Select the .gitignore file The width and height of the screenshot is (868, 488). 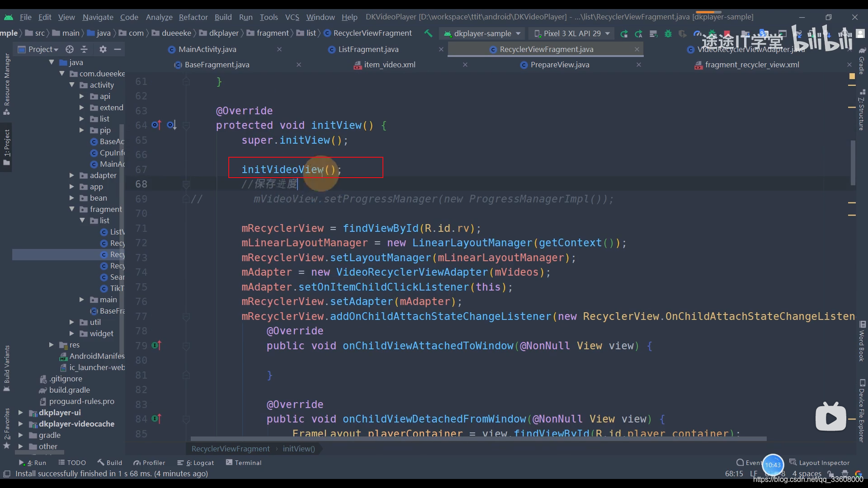66,379
